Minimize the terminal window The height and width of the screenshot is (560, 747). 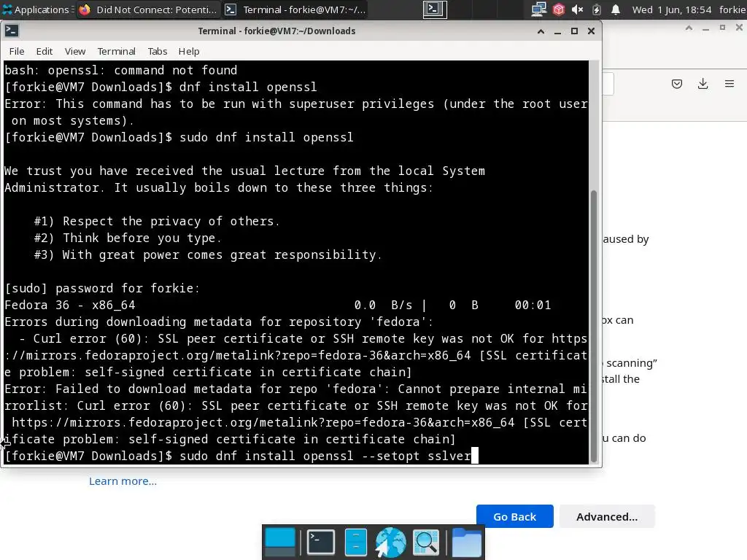(557, 31)
